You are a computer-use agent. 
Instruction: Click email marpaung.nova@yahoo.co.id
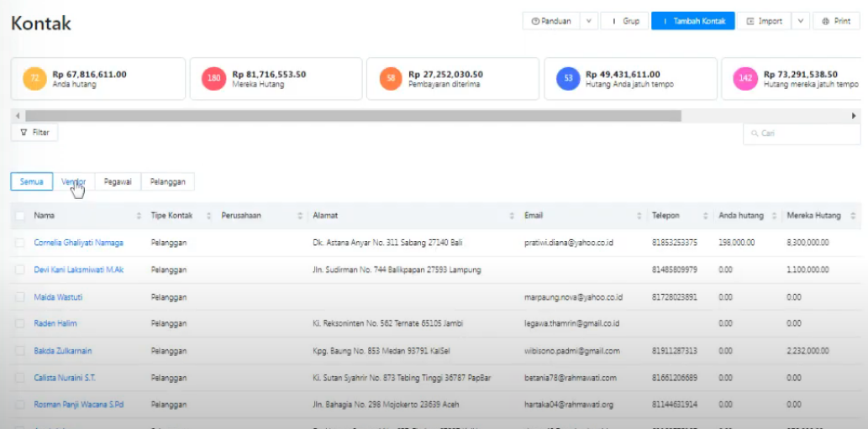tap(574, 297)
